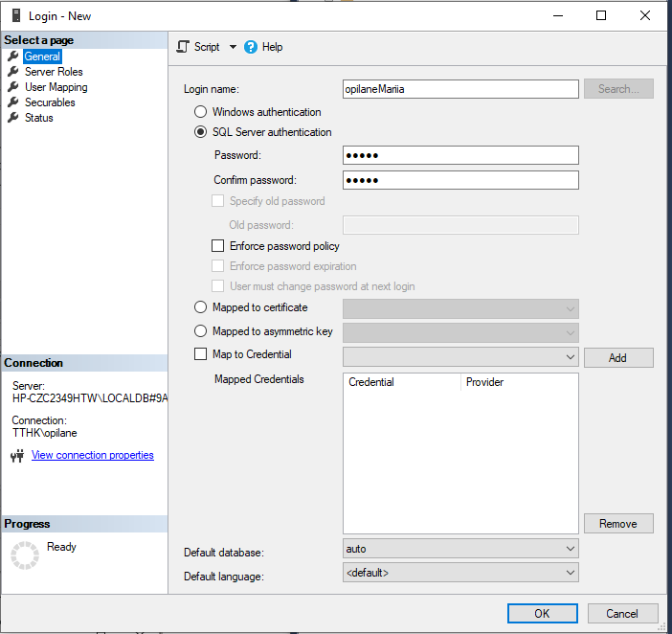Screen dimensions: 672x634
Task: Click the blue Help question mark icon
Action: (251, 47)
